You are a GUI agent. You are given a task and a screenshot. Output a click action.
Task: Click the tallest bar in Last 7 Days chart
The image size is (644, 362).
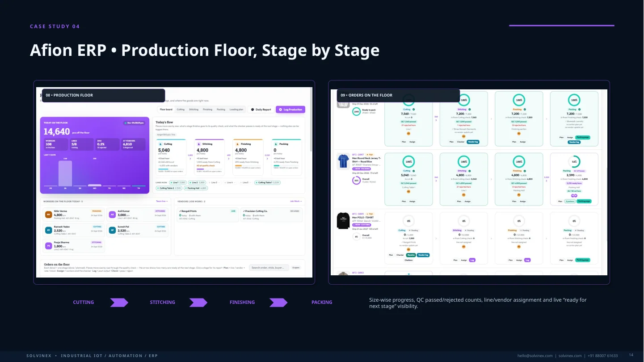click(x=65, y=173)
